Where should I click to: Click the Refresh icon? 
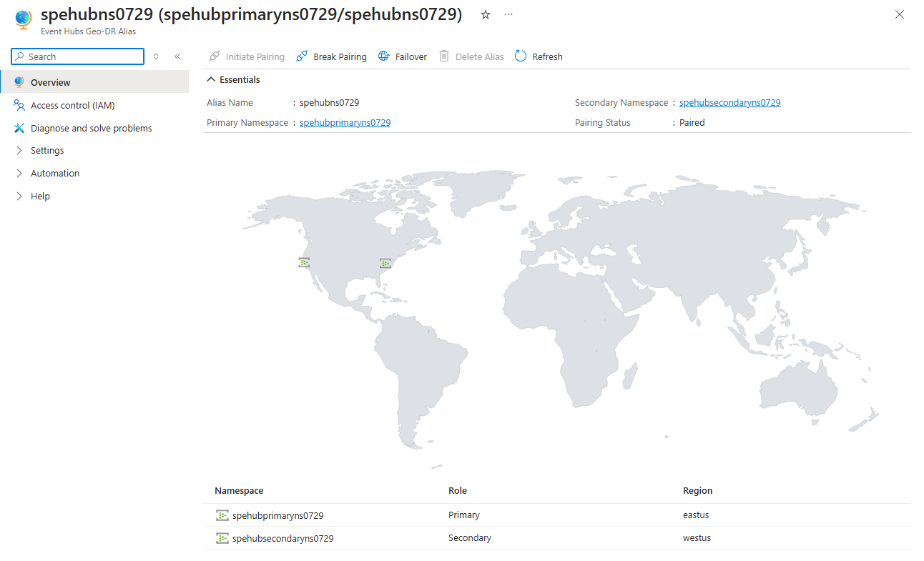pos(521,56)
